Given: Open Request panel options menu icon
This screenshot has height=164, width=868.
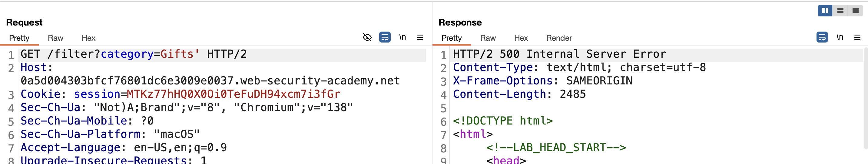Looking at the screenshot, I should pos(420,37).
